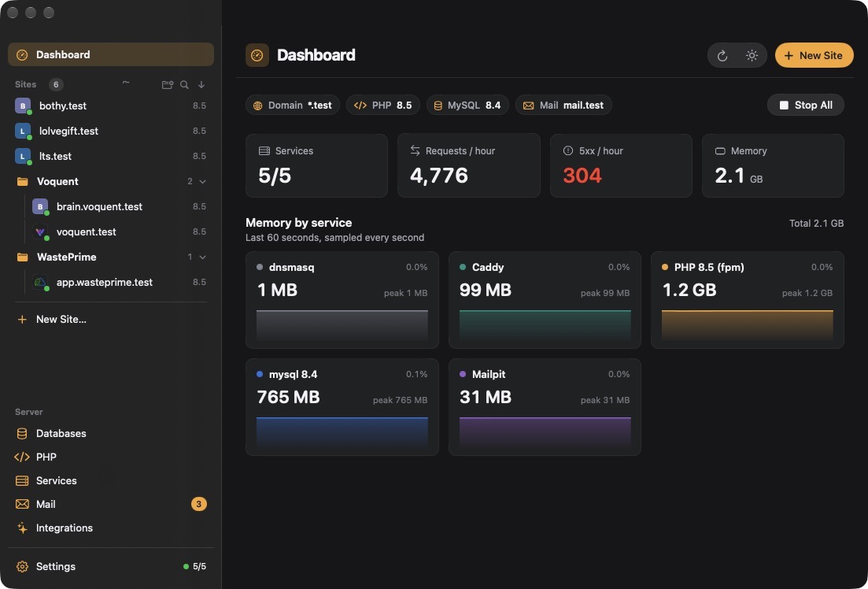The image size is (868, 589).
Task: Click the mysql 8.4 memory graph
Action: click(342, 433)
